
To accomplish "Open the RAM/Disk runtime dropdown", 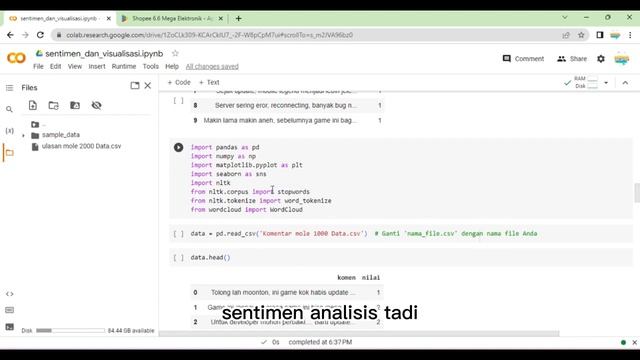I will coord(606,83).
